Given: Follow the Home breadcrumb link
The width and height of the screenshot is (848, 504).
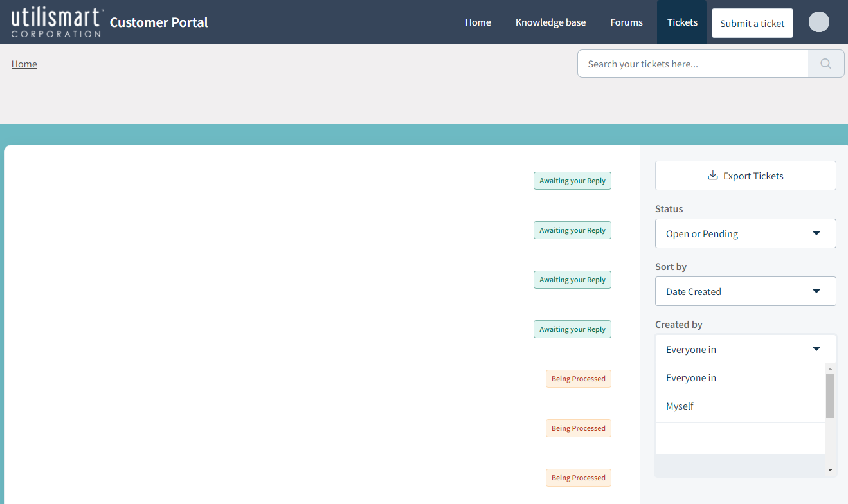Looking at the screenshot, I should 24,64.
